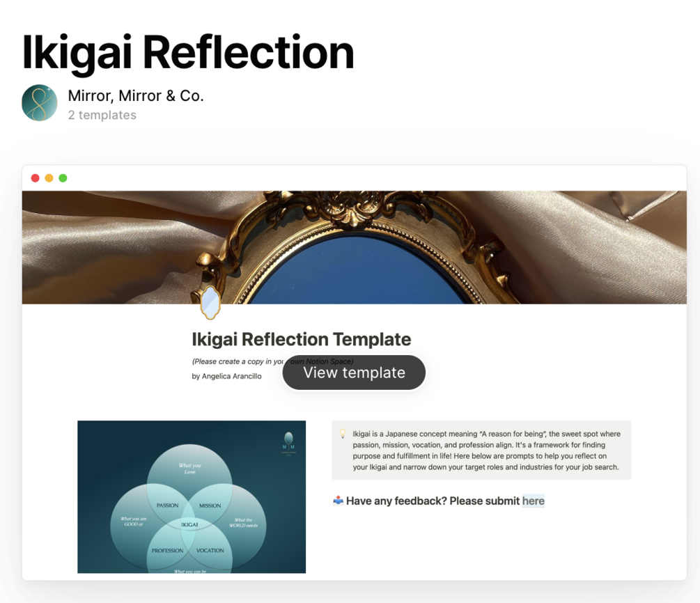Click the Ikigai Reflection main heading
Image resolution: width=700 pixels, height=603 pixels.
tap(188, 53)
